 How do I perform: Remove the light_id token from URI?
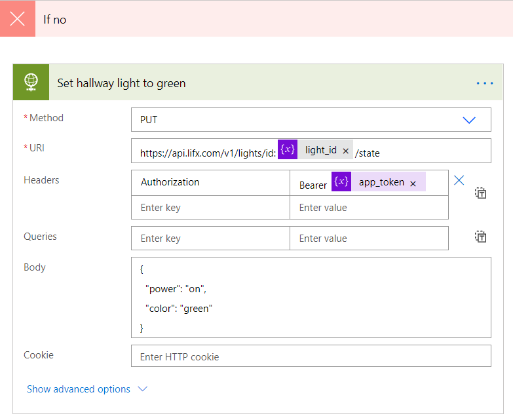[x=345, y=151]
